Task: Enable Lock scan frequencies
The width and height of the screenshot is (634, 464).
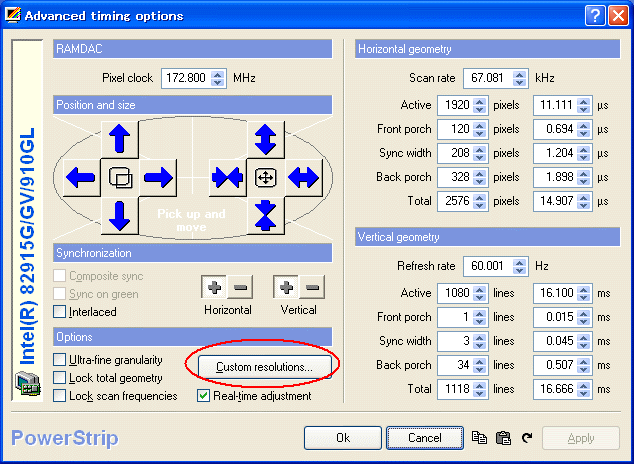Action: point(59,396)
